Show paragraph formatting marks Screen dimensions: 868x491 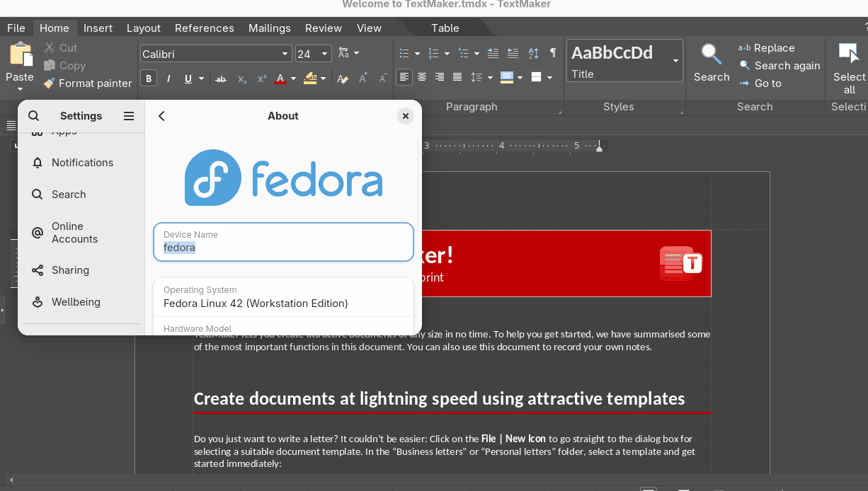(553, 53)
